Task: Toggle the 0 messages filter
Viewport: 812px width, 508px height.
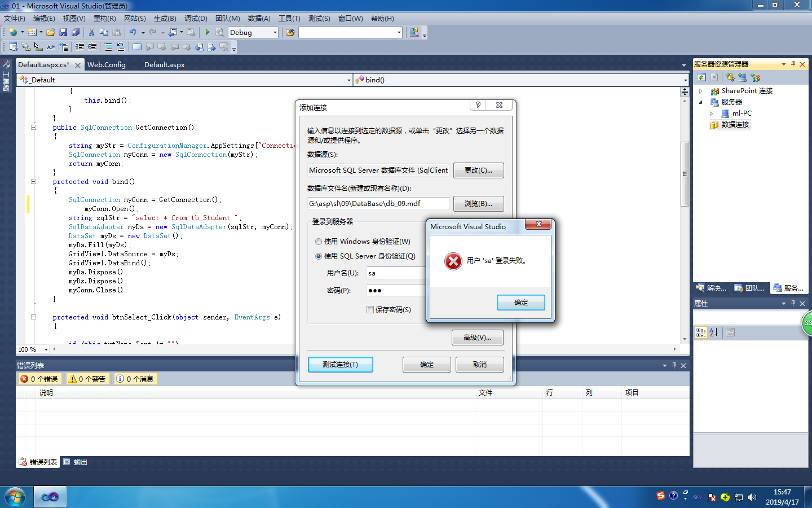Action: (x=135, y=379)
